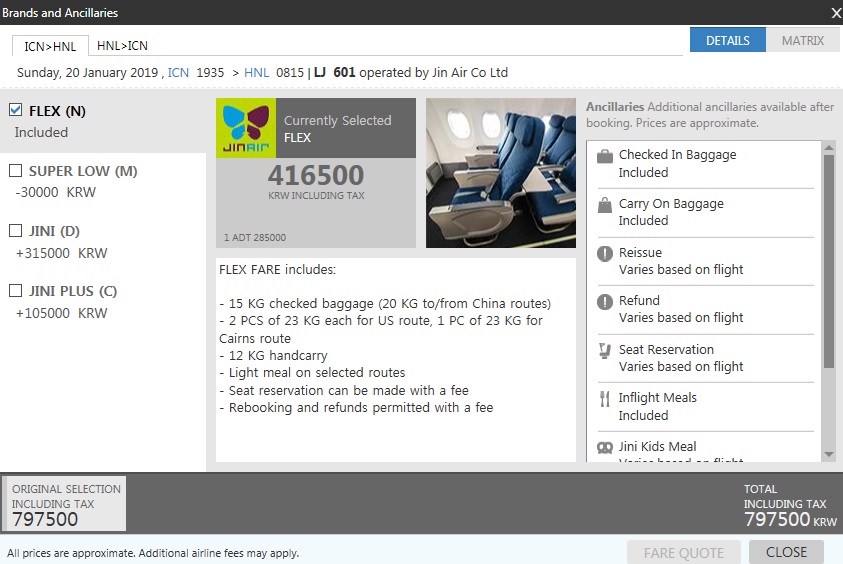The width and height of the screenshot is (843, 564).
Task: Click the 'Seat Reservation' ancillary label
Action: pos(666,349)
